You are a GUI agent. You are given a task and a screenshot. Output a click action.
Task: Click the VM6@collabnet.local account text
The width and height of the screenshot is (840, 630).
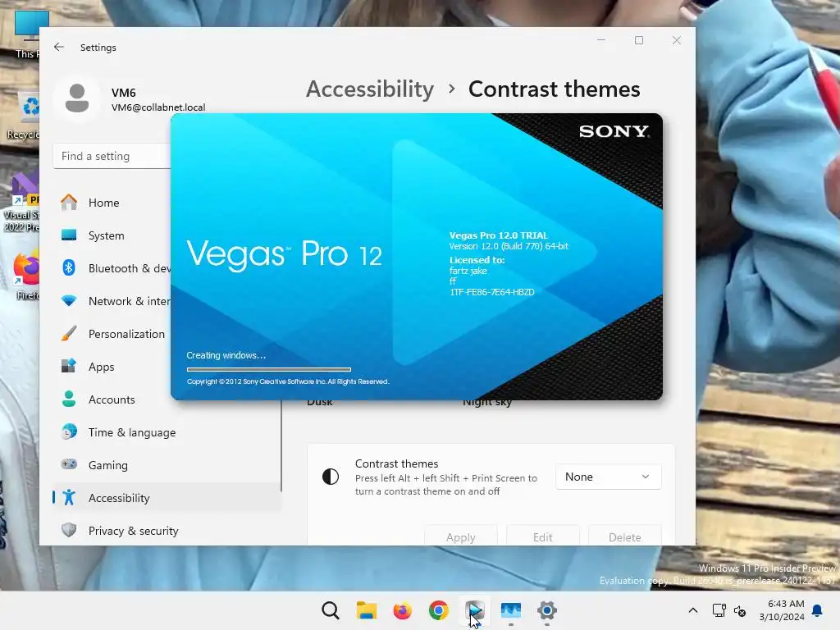click(x=158, y=107)
